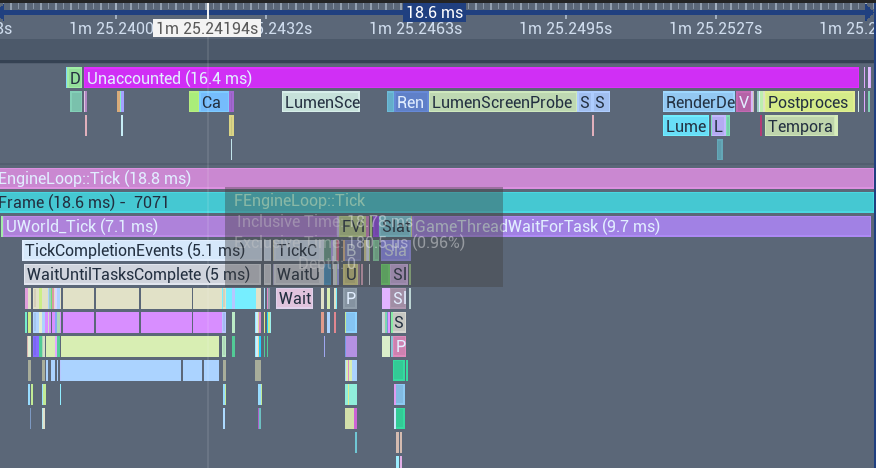
Task: Select the blue Ca timing event
Action: [214, 102]
